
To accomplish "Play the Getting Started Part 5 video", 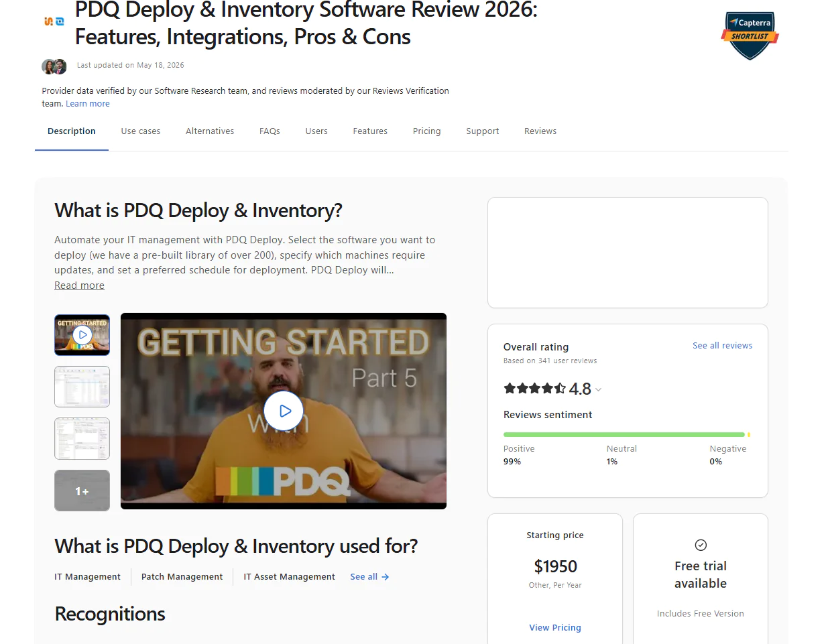I will click(284, 411).
